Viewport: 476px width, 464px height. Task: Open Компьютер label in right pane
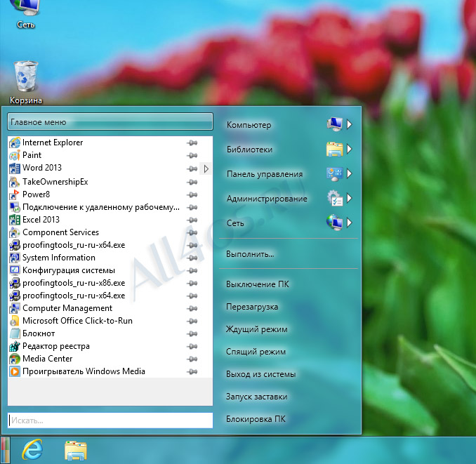(249, 125)
